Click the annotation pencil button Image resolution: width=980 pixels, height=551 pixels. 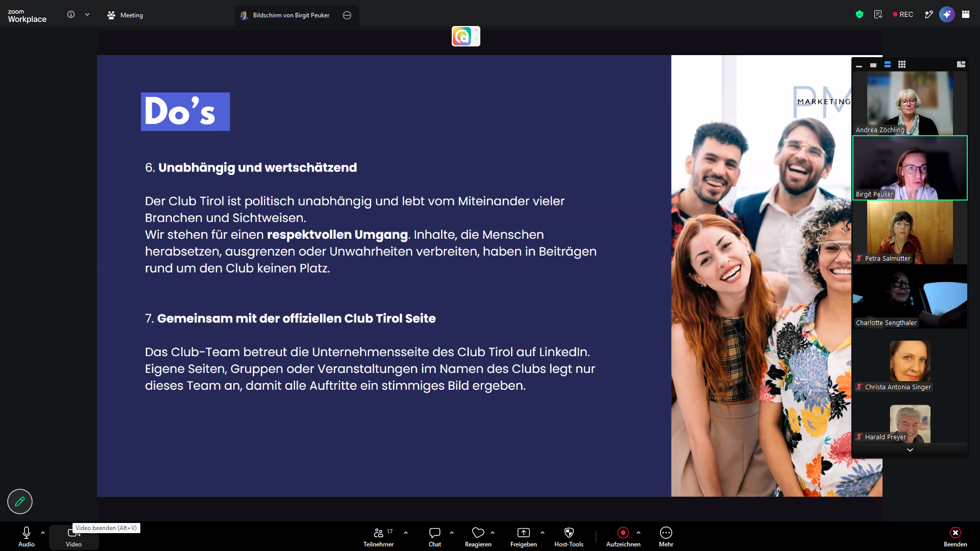click(20, 502)
